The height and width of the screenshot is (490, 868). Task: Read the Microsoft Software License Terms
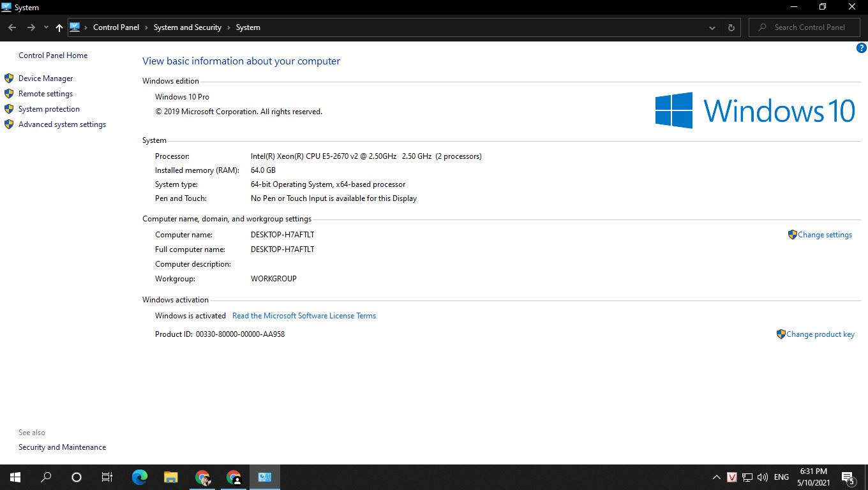(304, 316)
